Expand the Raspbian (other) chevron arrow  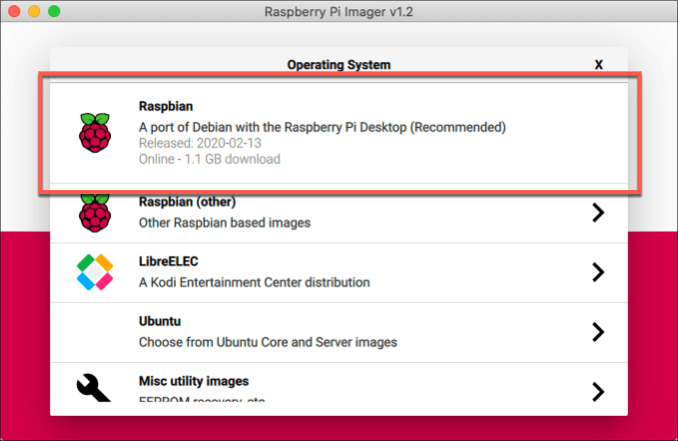(598, 212)
